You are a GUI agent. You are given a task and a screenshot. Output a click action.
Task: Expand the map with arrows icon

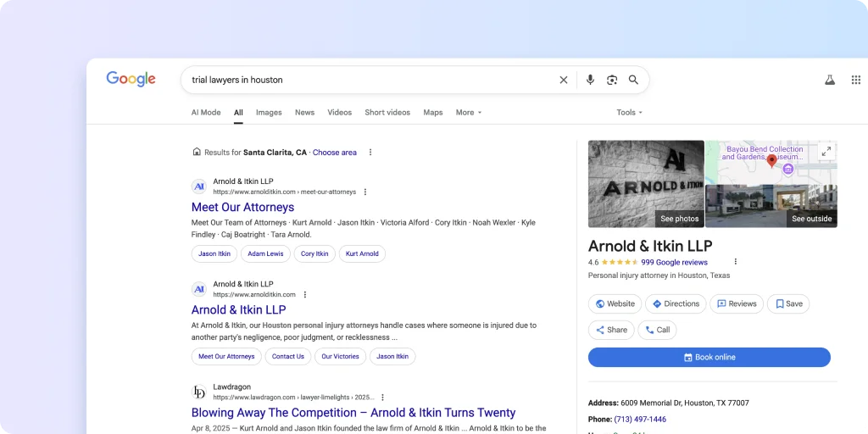pos(826,151)
